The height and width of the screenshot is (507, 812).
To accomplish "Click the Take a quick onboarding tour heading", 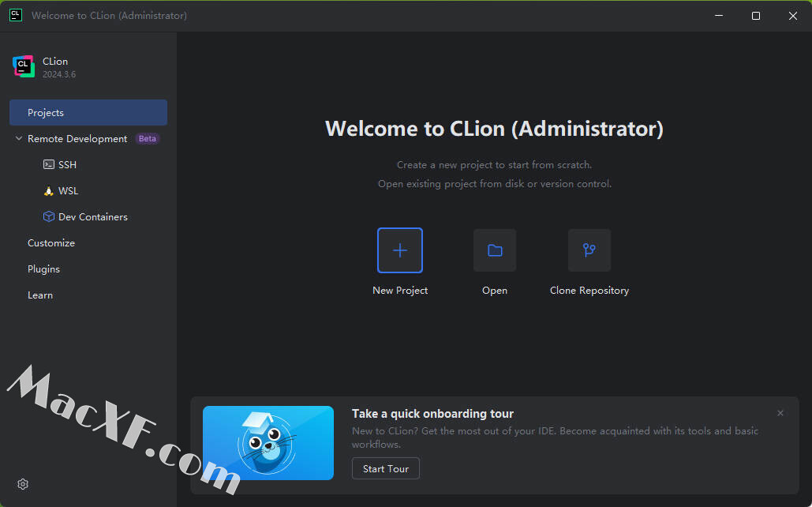I will click(433, 414).
